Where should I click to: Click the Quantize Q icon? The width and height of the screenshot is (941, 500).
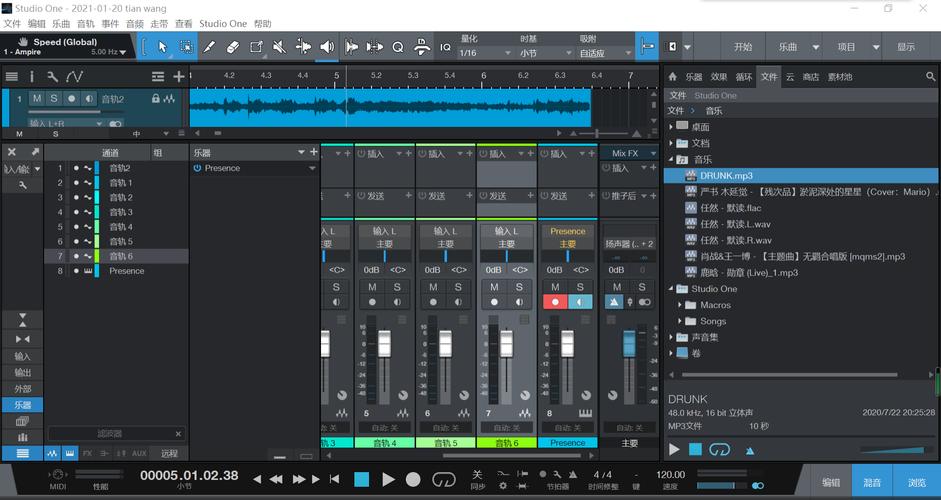pos(398,47)
